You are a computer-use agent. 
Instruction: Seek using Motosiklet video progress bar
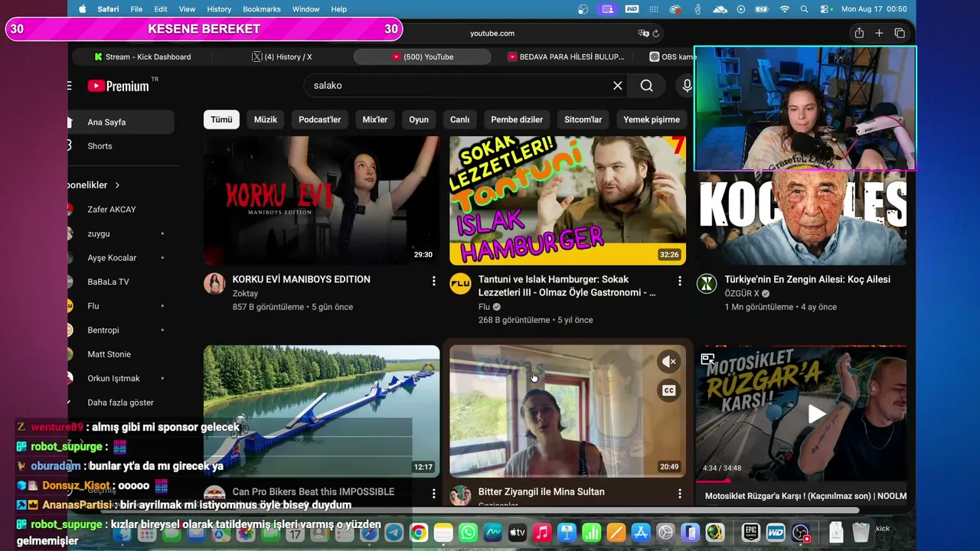pyautogui.click(x=801, y=481)
